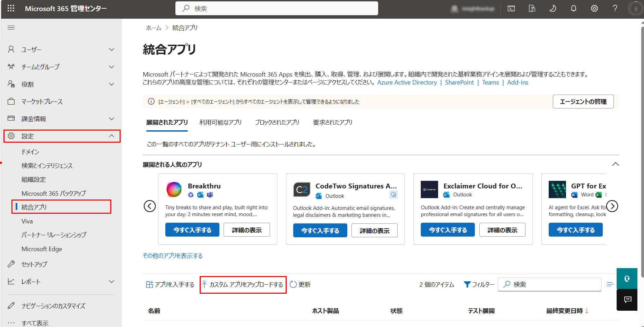
Task: Switch to Available apps tab
Action: [220, 122]
